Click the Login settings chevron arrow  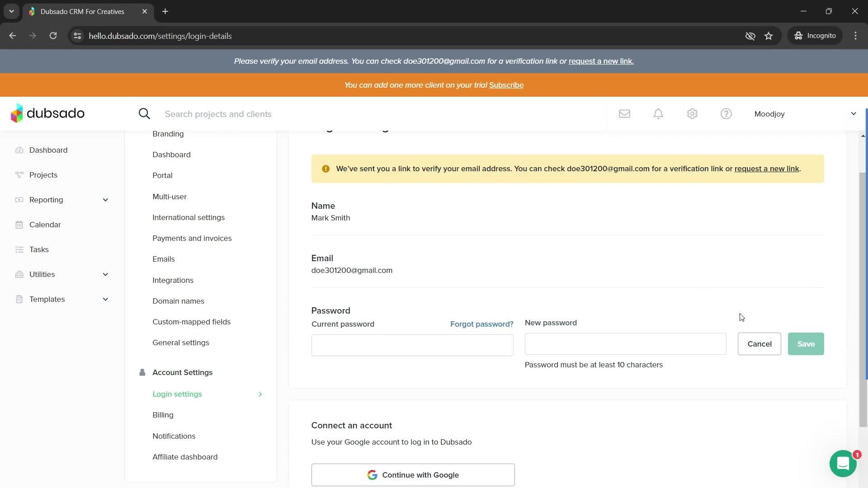pyautogui.click(x=260, y=394)
